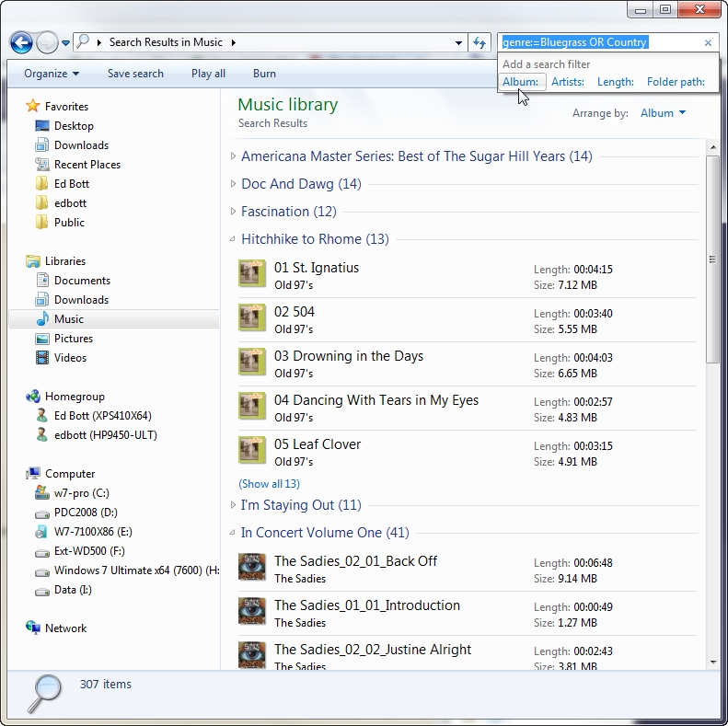Click album art for 01 St. Ignatius
Viewport: 728px width, 726px height.
pos(252,274)
